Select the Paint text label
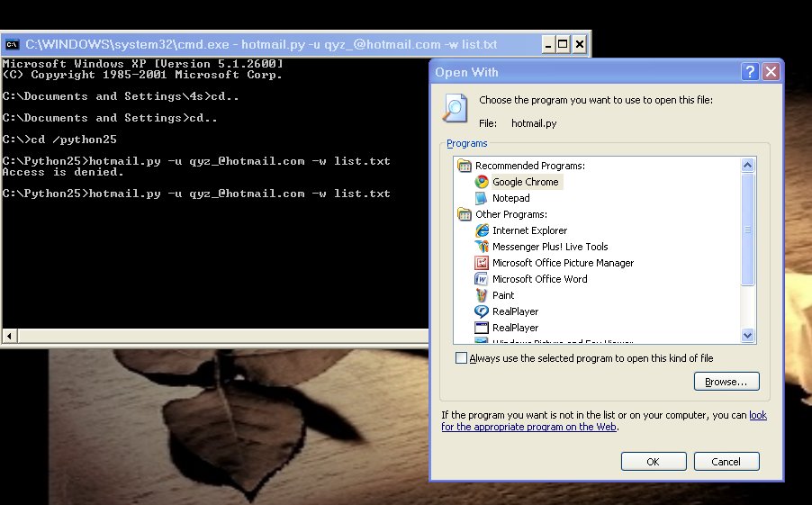The width and height of the screenshot is (812, 505). point(503,295)
